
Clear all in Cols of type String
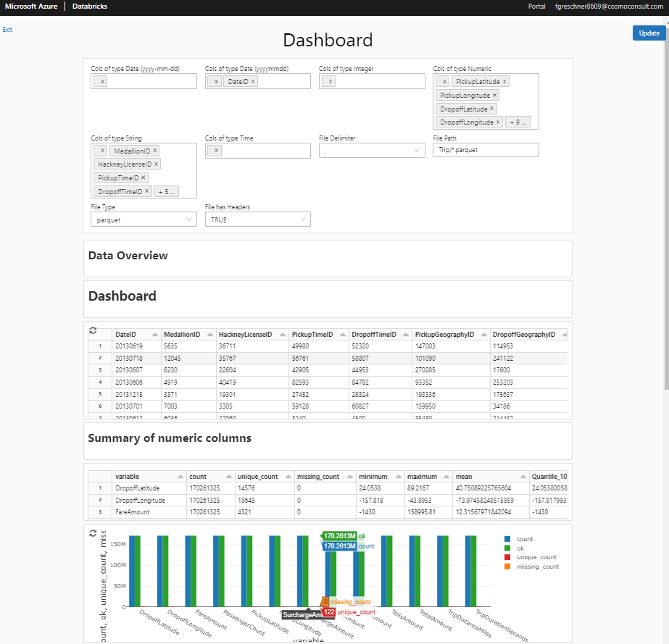[x=102, y=151]
